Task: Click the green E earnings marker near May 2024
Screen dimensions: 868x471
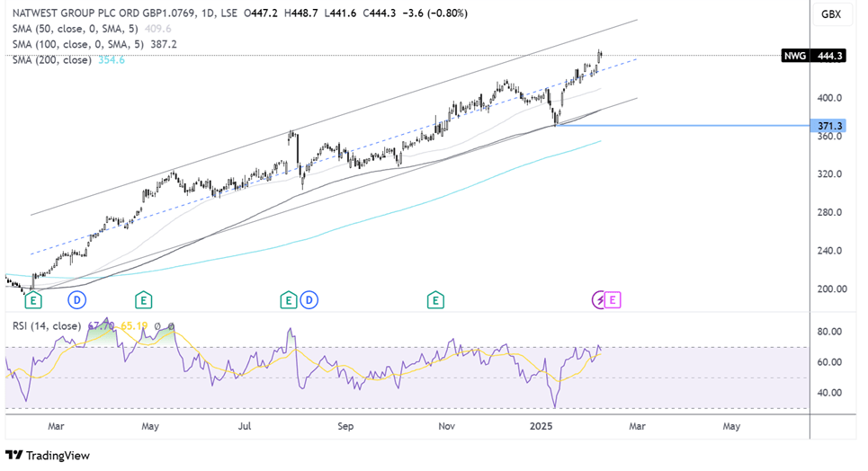Action: tap(143, 300)
